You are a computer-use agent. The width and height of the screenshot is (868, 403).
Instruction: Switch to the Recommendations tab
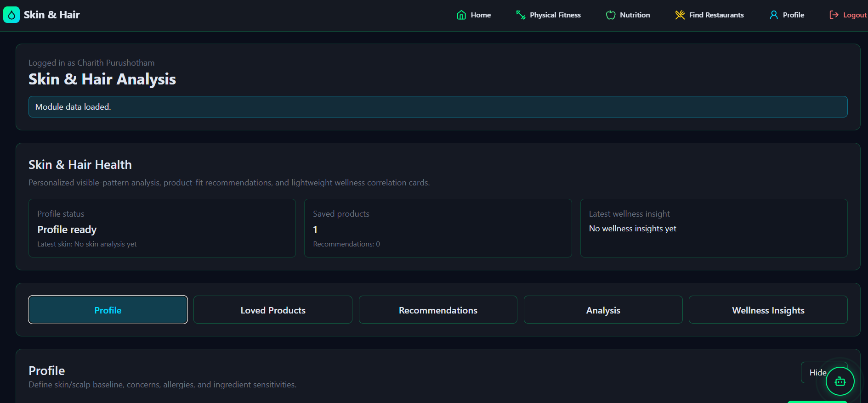(438, 310)
